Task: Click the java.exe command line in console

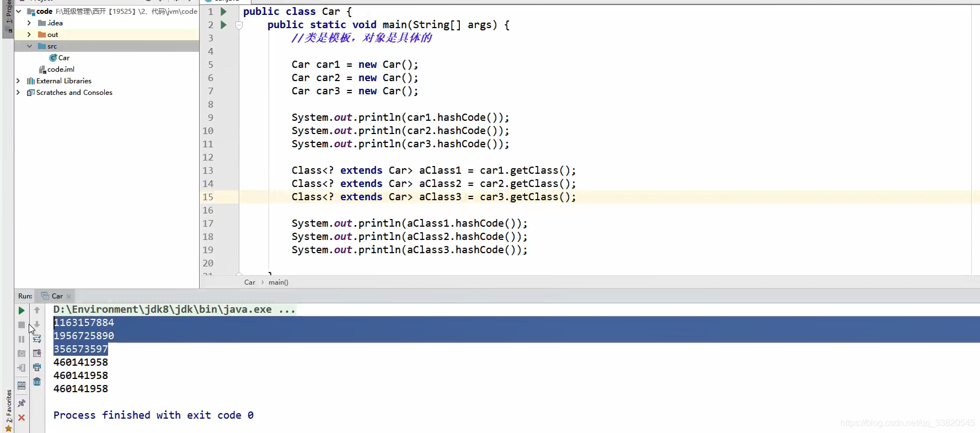Action: point(174,309)
